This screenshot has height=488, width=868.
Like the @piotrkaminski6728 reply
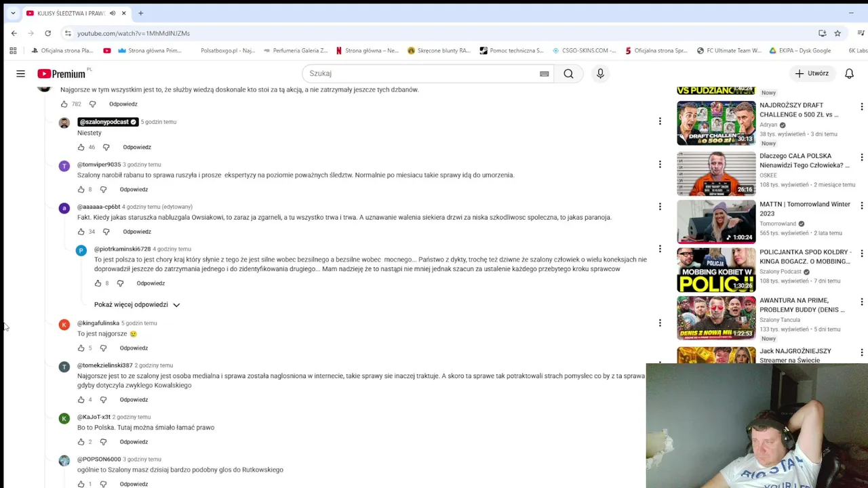click(98, 283)
